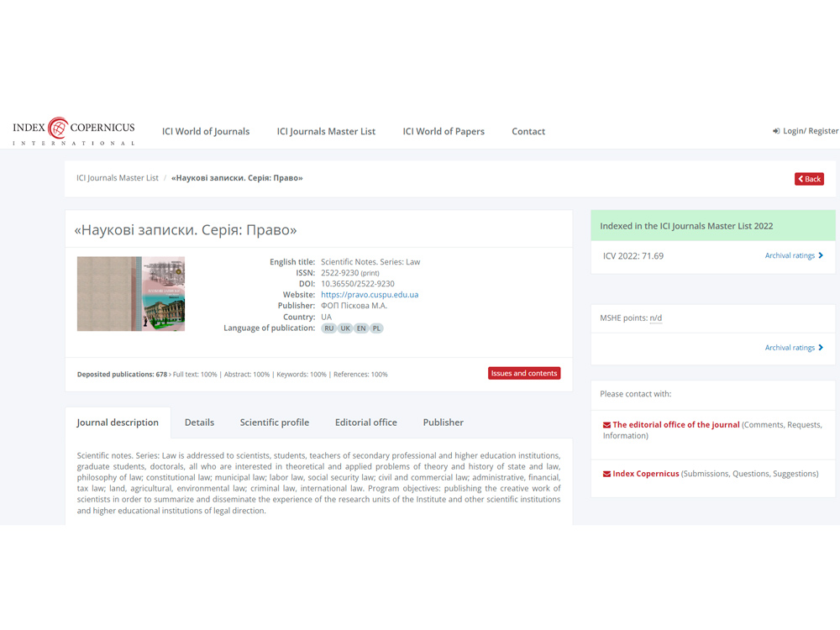Viewport: 840px width, 630px height.
Task: Expand Archival ratings under MSHE points
Action: click(x=794, y=348)
